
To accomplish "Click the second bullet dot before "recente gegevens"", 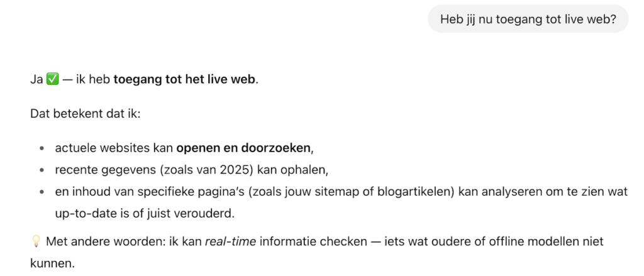I will click(42, 170).
